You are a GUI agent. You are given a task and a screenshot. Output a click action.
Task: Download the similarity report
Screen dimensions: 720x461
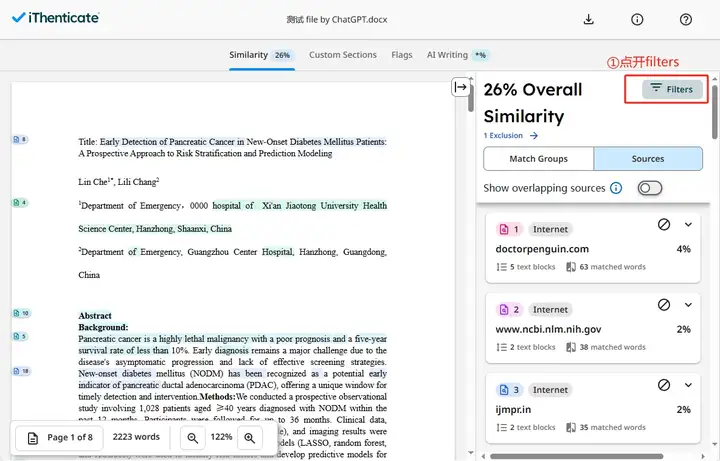tap(588, 19)
